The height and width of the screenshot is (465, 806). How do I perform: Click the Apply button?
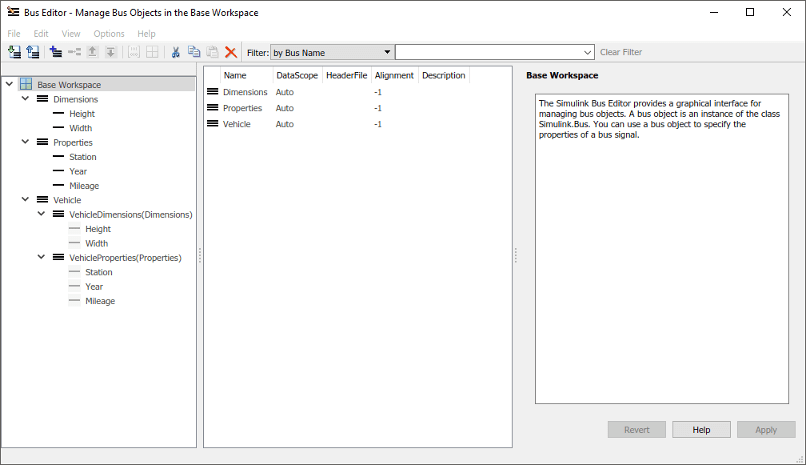click(x=766, y=430)
